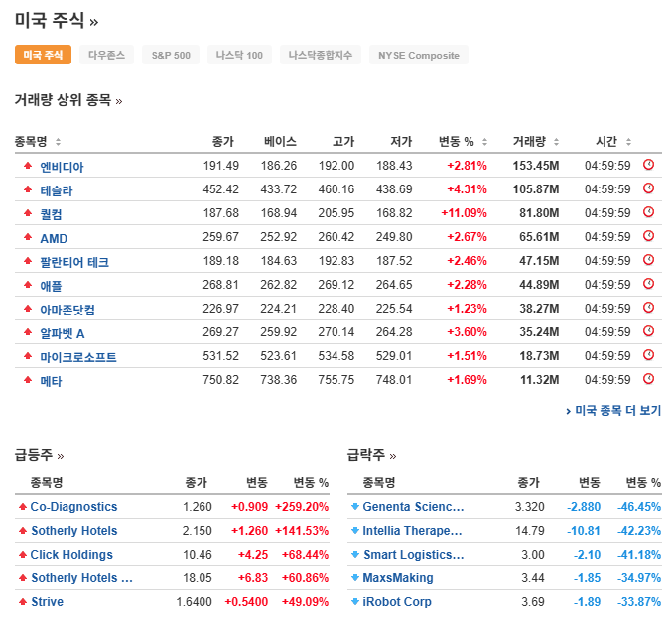Open the Click Holdings gainer link
Viewport: 672px width, 627px height.
(x=71, y=555)
